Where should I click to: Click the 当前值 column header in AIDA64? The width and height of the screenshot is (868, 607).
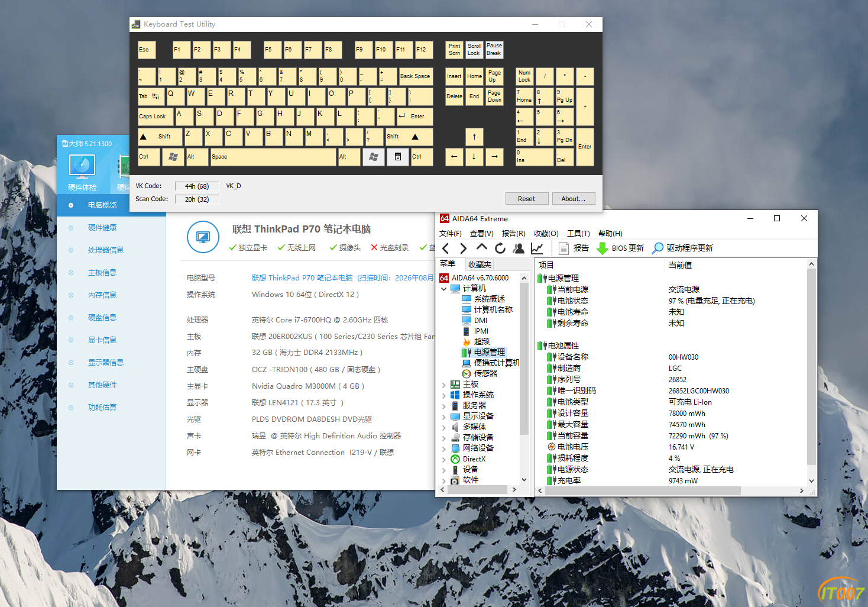736,265
